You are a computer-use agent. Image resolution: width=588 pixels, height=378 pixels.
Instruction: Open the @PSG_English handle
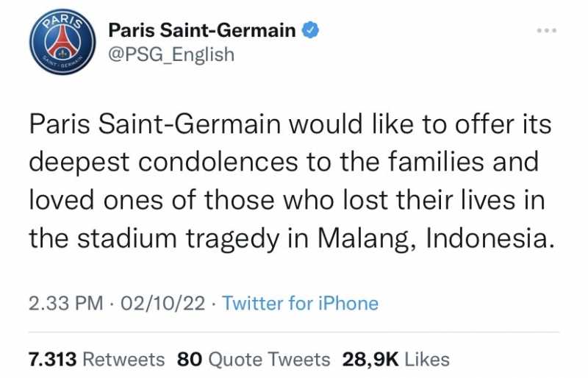(x=171, y=55)
